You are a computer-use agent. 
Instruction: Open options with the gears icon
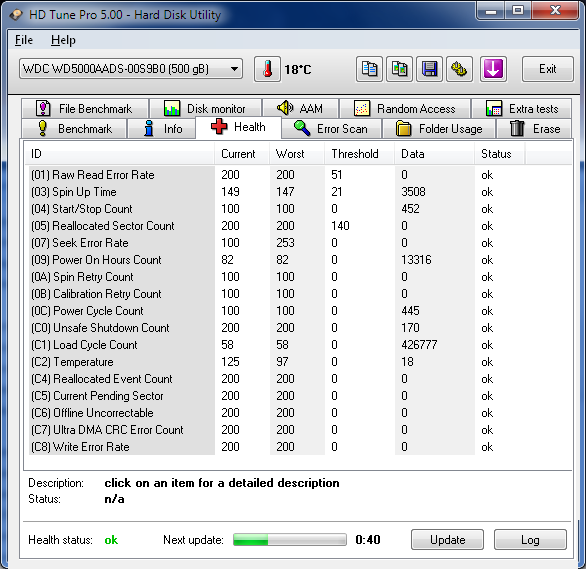pos(459,69)
